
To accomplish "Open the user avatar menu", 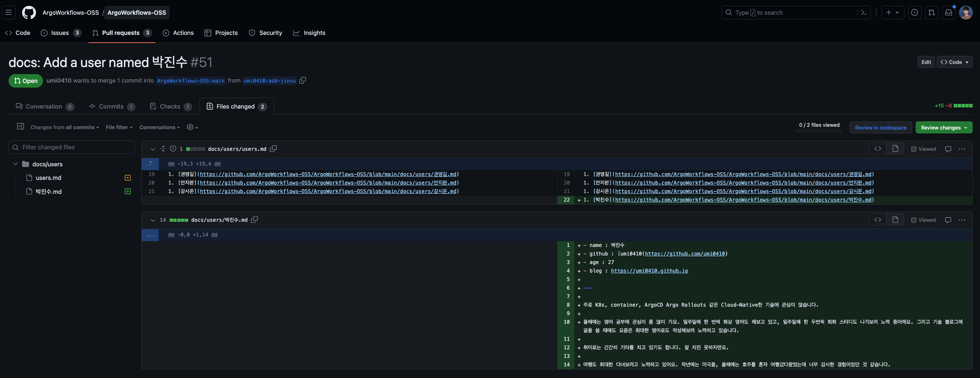I will coord(966,12).
